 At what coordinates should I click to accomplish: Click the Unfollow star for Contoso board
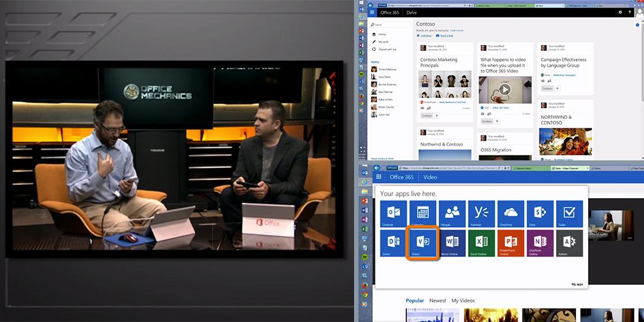(423, 36)
